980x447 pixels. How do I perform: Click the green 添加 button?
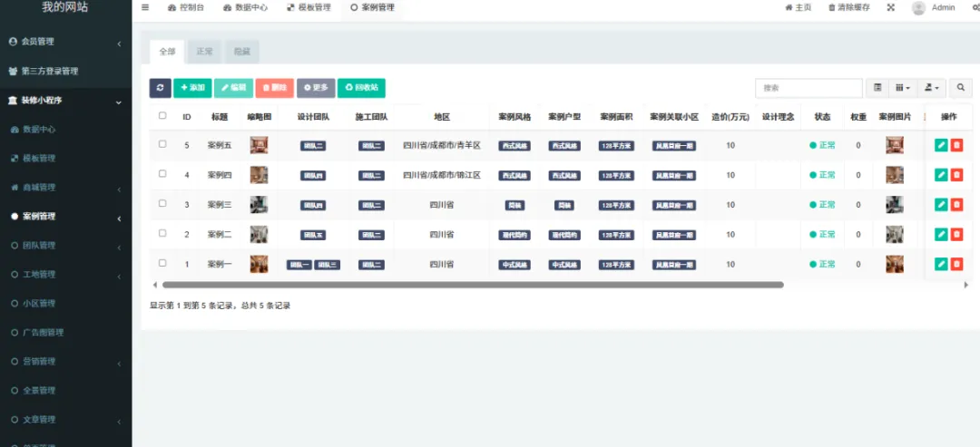[x=192, y=88]
